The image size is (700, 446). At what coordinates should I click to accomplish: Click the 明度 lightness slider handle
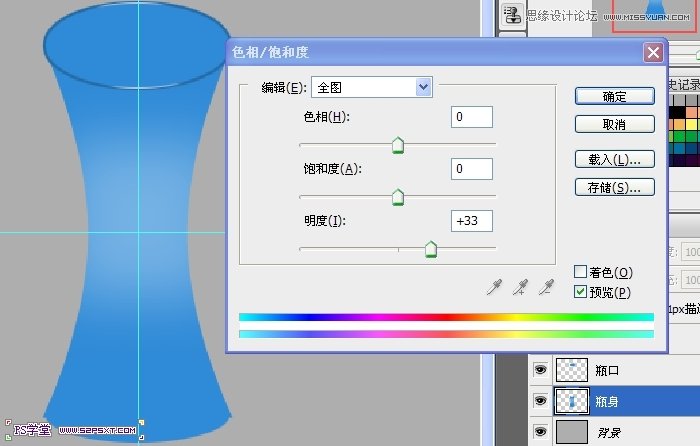[x=431, y=249]
